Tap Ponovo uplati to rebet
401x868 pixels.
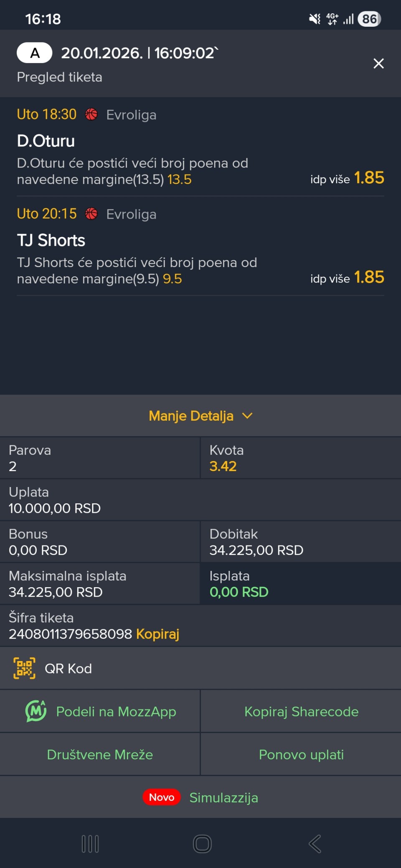click(x=301, y=754)
